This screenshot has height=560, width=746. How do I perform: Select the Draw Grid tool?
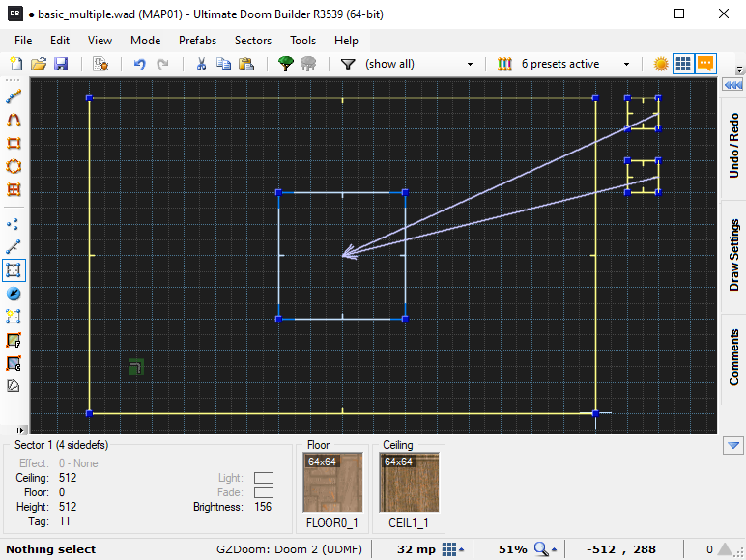point(14,189)
